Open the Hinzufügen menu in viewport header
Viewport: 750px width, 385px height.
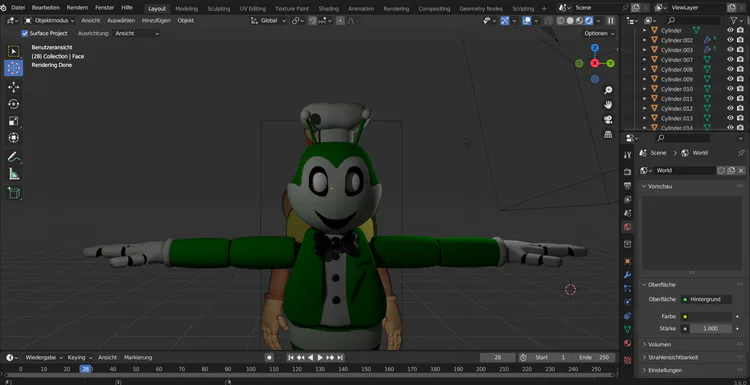click(x=156, y=21)
